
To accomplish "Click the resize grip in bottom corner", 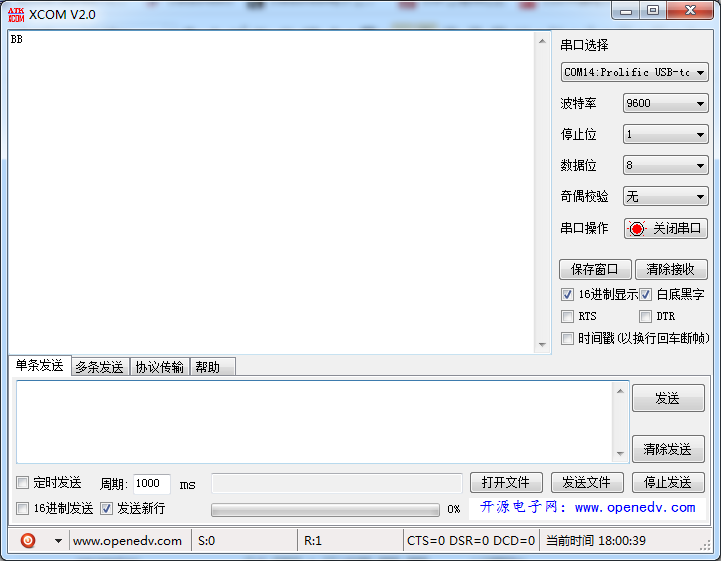I will coord(705,546).
